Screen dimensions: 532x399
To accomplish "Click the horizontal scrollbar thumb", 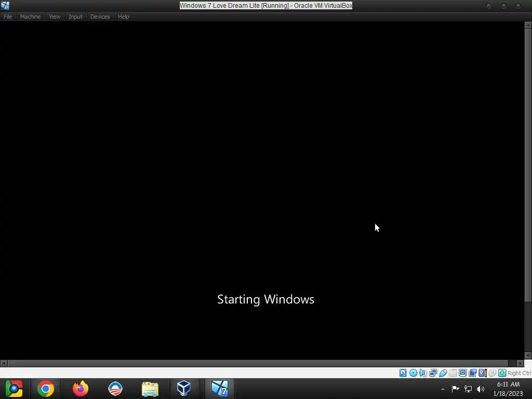I will (x=258, y=363).
